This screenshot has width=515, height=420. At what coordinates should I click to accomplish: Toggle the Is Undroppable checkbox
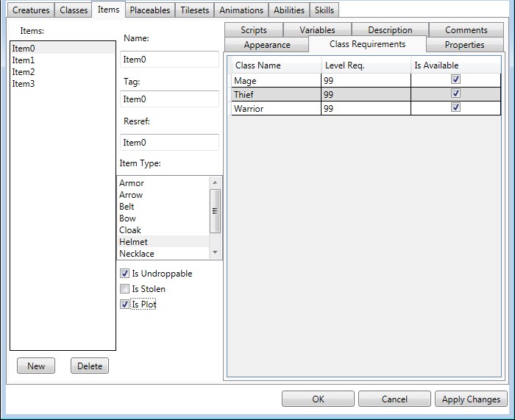coord(124,274)
